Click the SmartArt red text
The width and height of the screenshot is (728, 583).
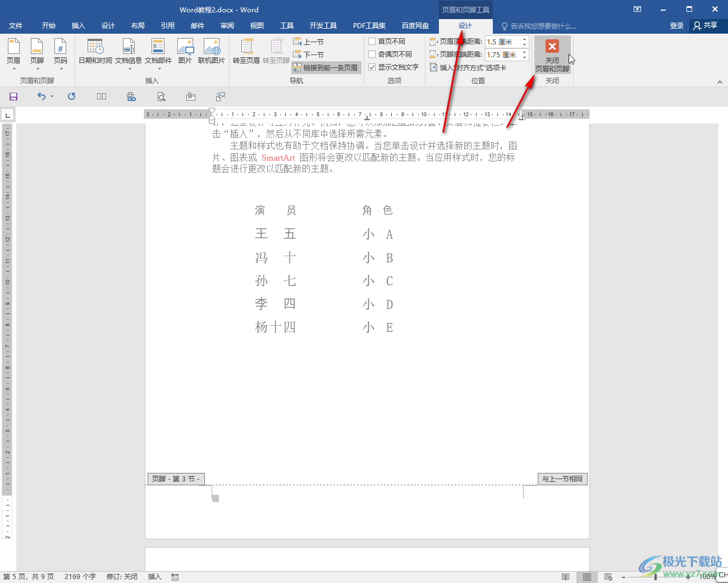(x=278, y=158)
